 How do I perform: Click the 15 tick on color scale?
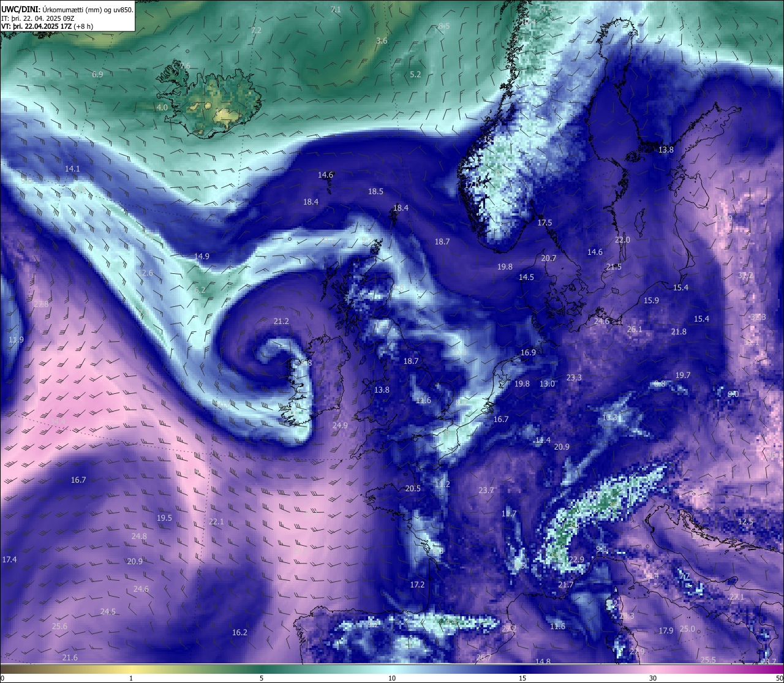[x=522, y=678]
